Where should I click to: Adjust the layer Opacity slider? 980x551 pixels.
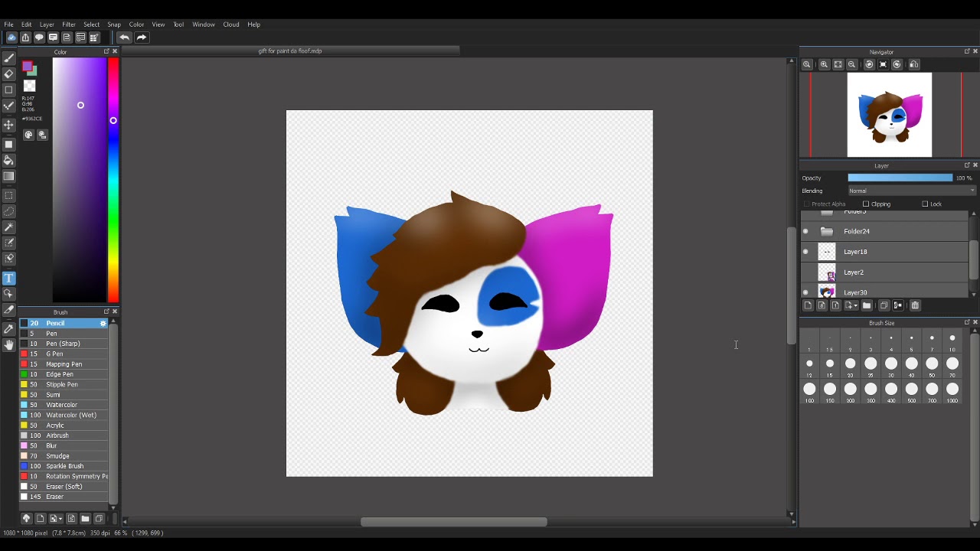click(900, 178)
